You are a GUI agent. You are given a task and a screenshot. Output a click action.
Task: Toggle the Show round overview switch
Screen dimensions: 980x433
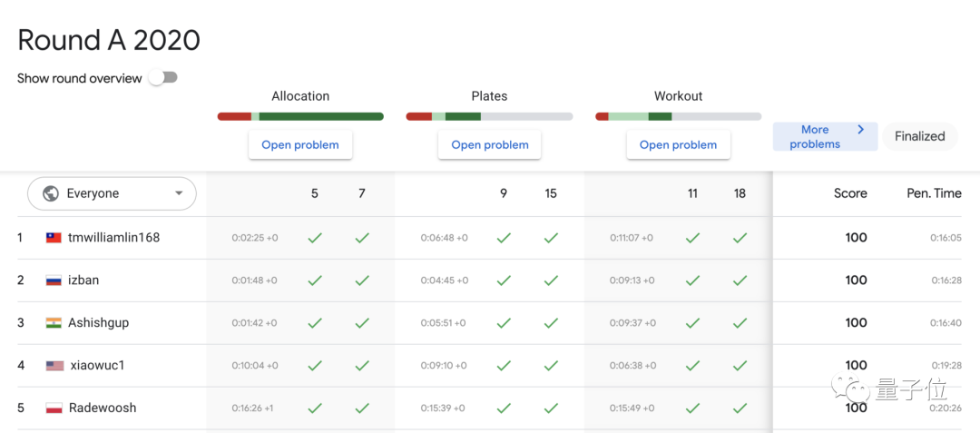163,78
